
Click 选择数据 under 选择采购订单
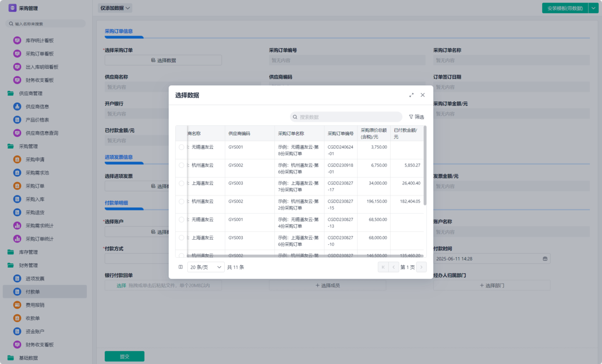click(163, 60)
